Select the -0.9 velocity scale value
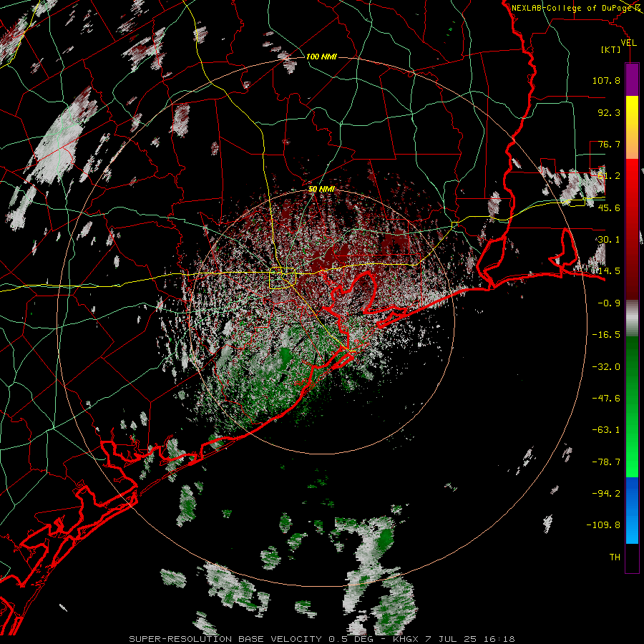The height and width of the screenshot is (644, 644). [x=609, y=303]
